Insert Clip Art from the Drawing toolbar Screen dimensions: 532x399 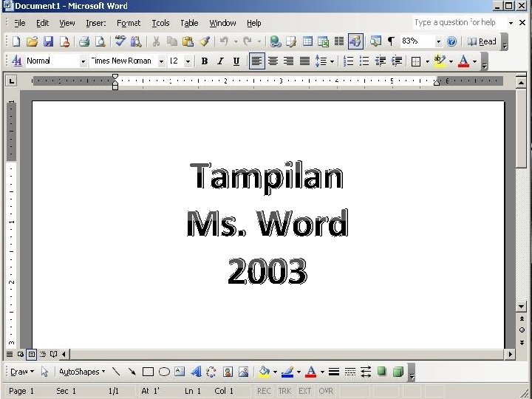click(228, 372)
